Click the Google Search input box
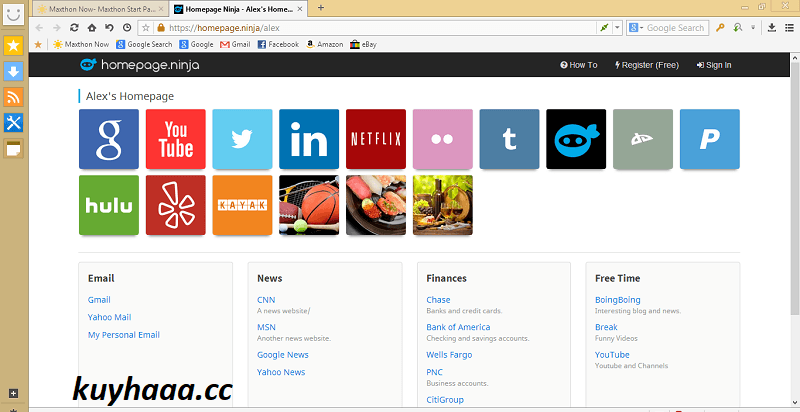Viewport: 800px width, 412px height. (676, 28)
